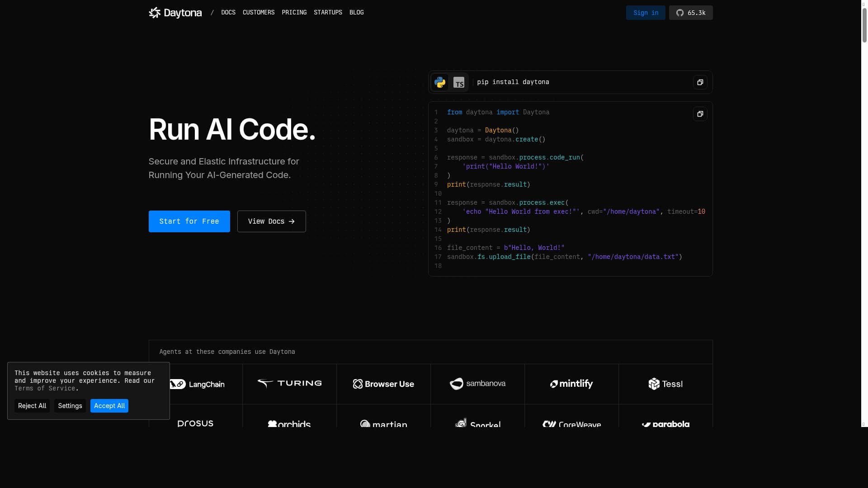Open the GitHub stars button

(x=690, y=13)
